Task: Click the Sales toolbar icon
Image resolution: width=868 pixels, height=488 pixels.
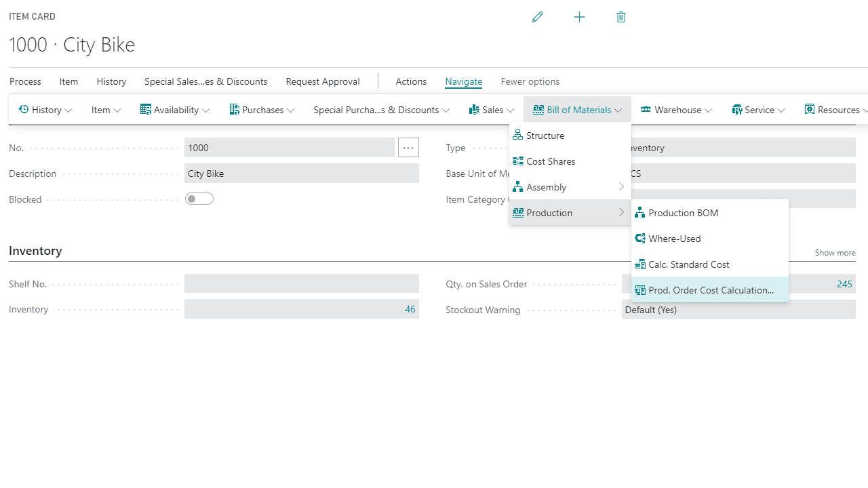Action: [x=475, y=110]
